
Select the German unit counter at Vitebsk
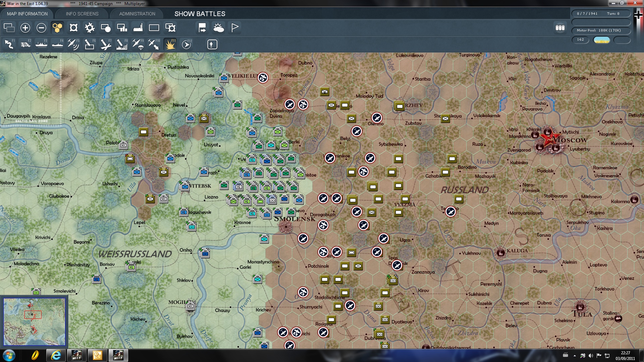185,187
